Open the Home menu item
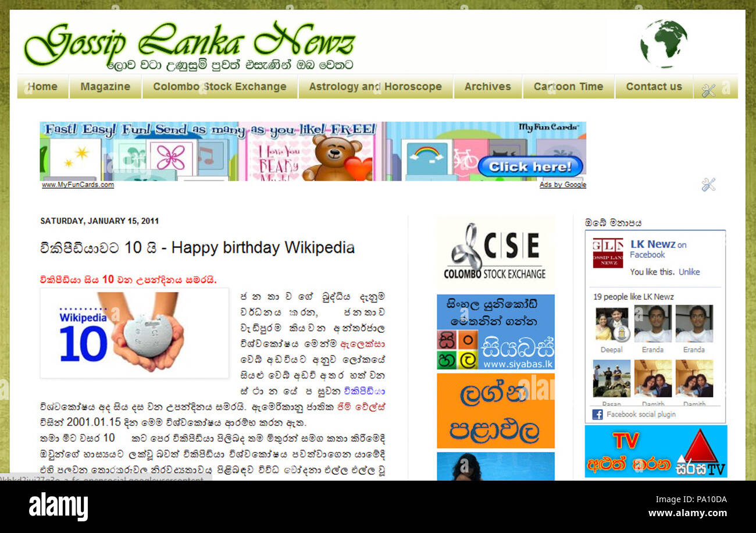This screenshot has width=756, height=533. 43,87
